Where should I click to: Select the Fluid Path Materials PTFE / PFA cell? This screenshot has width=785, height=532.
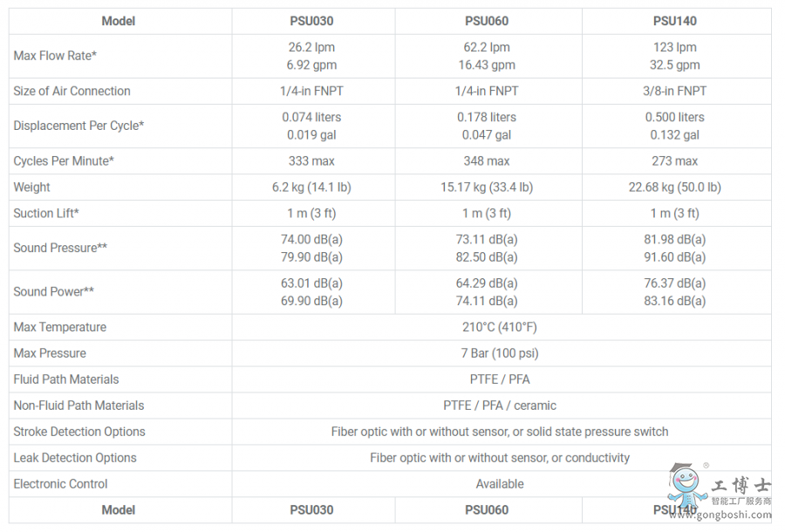(500, 379)
